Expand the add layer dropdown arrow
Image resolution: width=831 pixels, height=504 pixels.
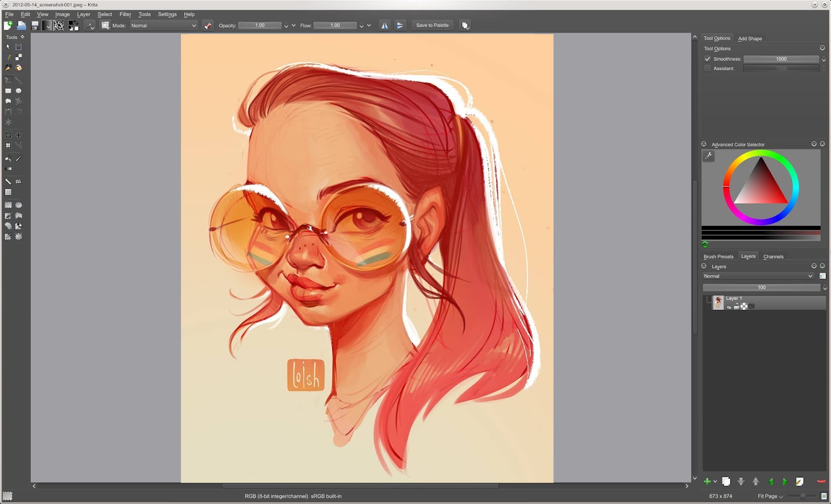pyautogui.click(x=715, y=482)
